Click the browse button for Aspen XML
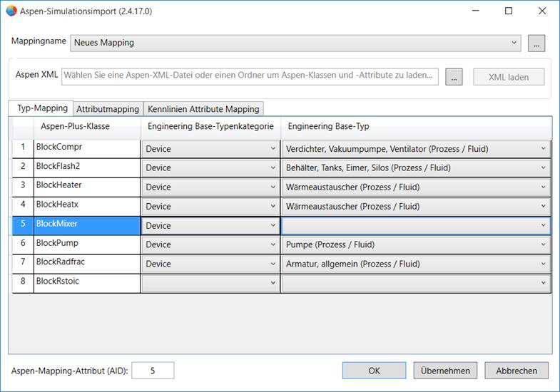This screenshot has width=560, height=392. pos(454,77)
